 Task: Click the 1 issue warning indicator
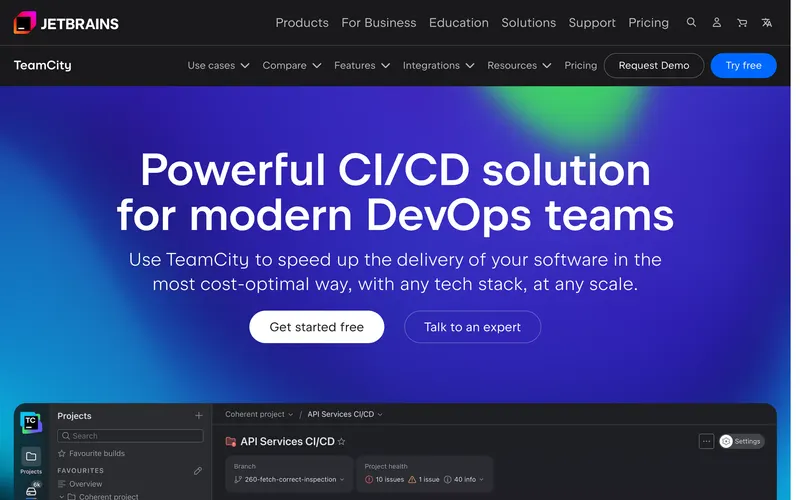point(423,480)
